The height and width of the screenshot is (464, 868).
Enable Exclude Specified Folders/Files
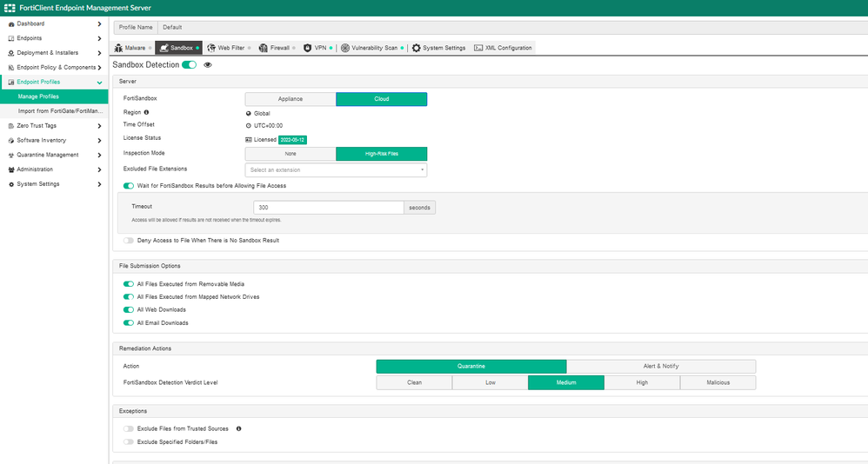tap(129, 442)
